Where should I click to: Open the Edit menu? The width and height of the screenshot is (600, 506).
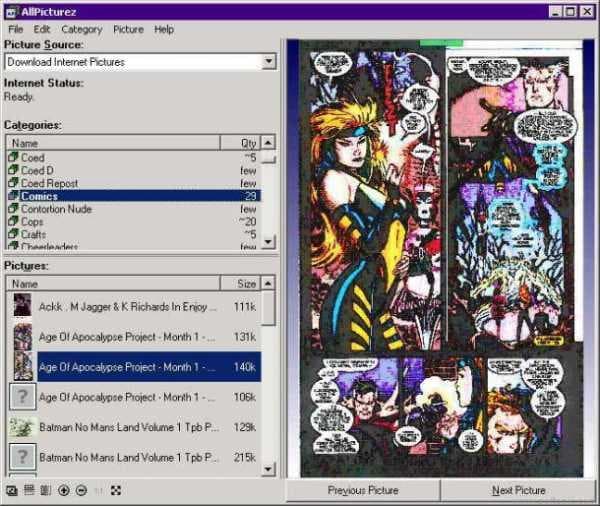point(42,29)
